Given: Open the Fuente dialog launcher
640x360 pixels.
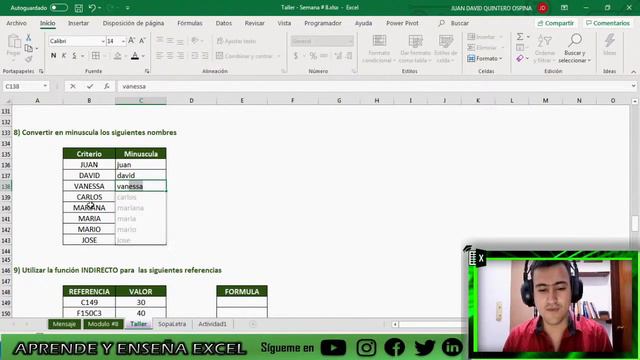Looking at the screenshot, I should [x=147, y=71].
